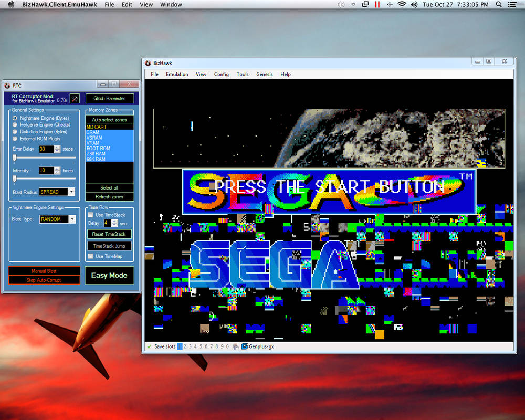This screenshot has height=420, width=525.
Task: Select the Hellgenie Engine (Cheats) radio
Action: pos(15,125)
